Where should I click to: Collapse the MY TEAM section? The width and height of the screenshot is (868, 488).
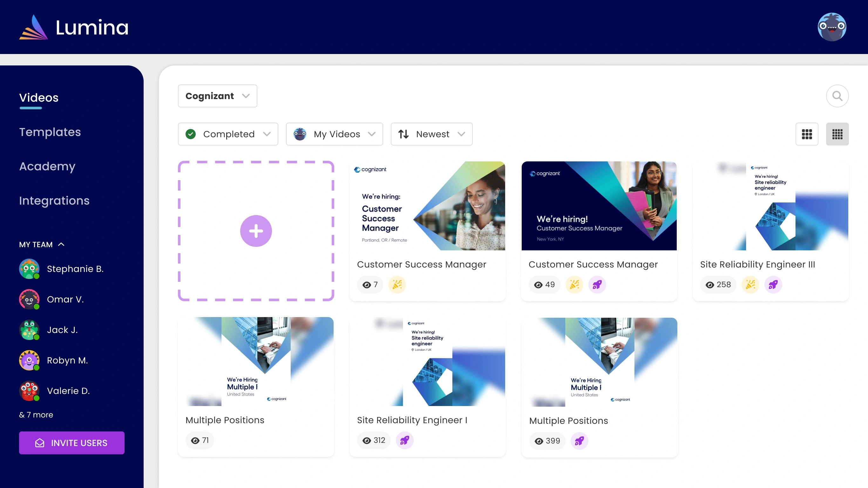(42, 245)
